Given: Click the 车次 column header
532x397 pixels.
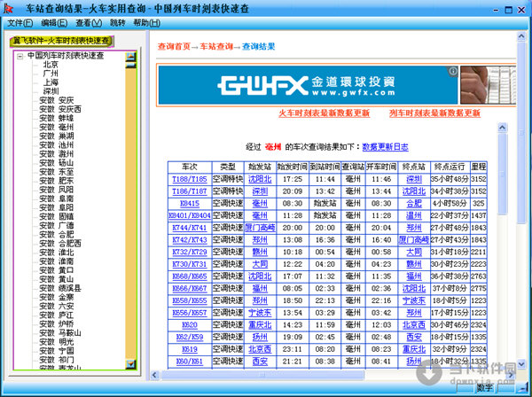Looking at the screenshot, I should [190, 167].
